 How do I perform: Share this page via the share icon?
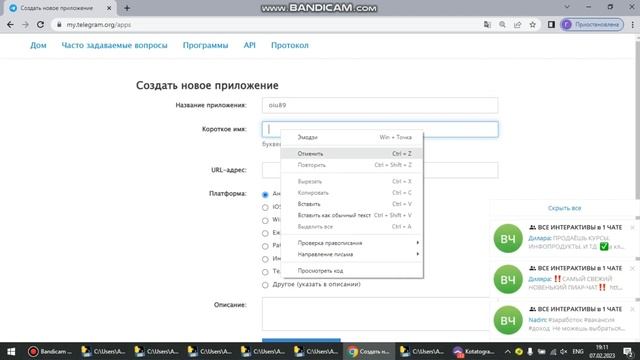pyautogui.click(x=518, y=24)
